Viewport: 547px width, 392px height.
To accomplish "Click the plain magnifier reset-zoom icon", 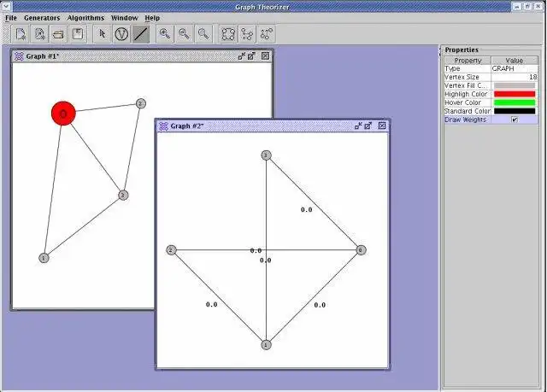I will (x=203, y=34).
